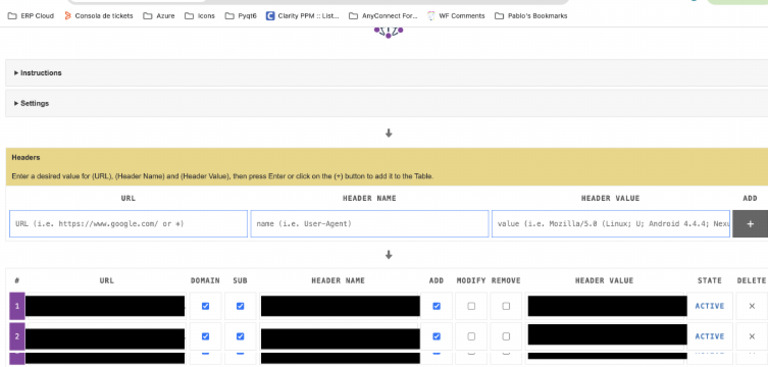This screenshot has width=768, height=367.
Task: Enable Modify checkbox in row 2
Action: 471,337
